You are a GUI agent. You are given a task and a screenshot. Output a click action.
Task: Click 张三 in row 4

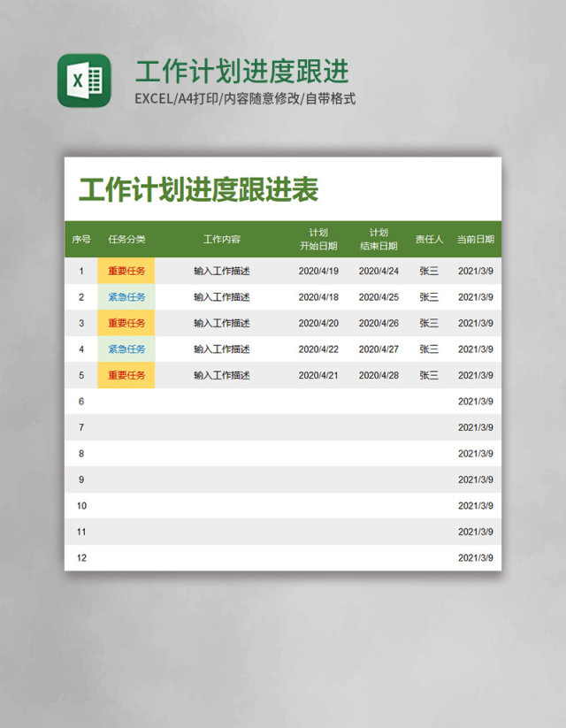tap(429, 349)
